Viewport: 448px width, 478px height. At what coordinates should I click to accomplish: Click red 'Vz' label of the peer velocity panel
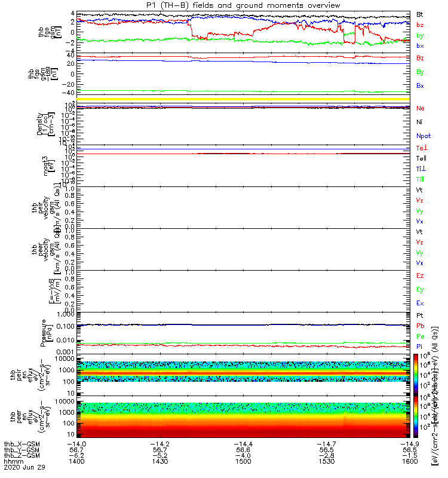[419, 242]
